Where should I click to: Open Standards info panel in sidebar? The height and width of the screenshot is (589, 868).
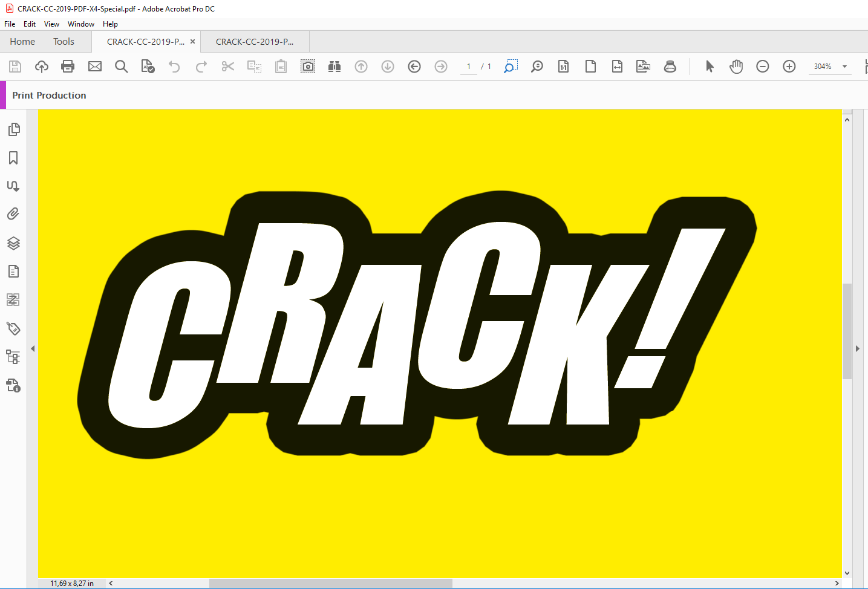tap(13, 385)
